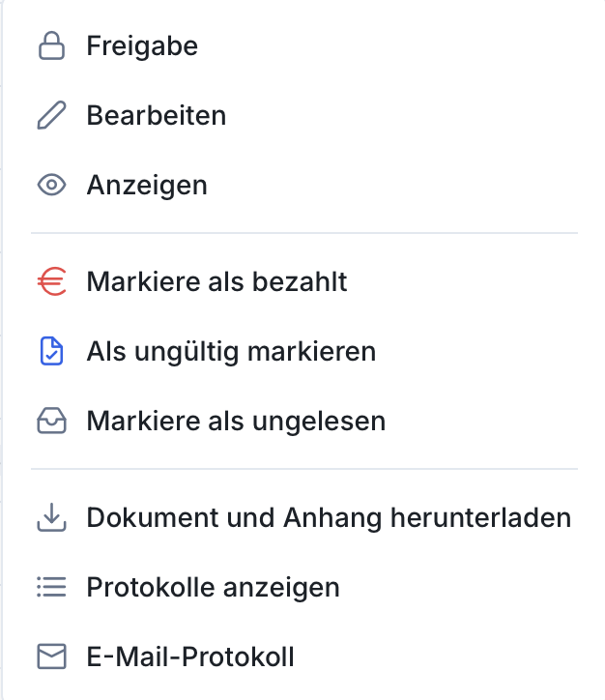Screen dimensions: 605x700
Task: Open the Freigabe menu entry
Action: 142,45
